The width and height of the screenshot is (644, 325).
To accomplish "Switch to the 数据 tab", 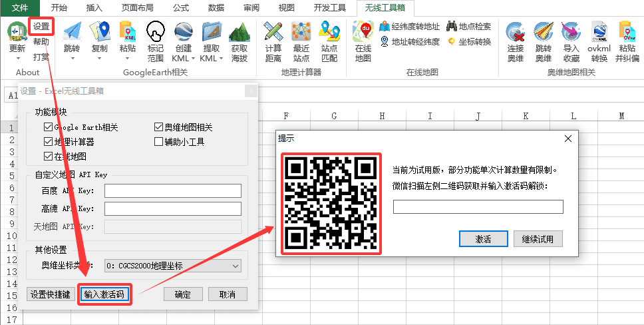I will pos(216,8).
